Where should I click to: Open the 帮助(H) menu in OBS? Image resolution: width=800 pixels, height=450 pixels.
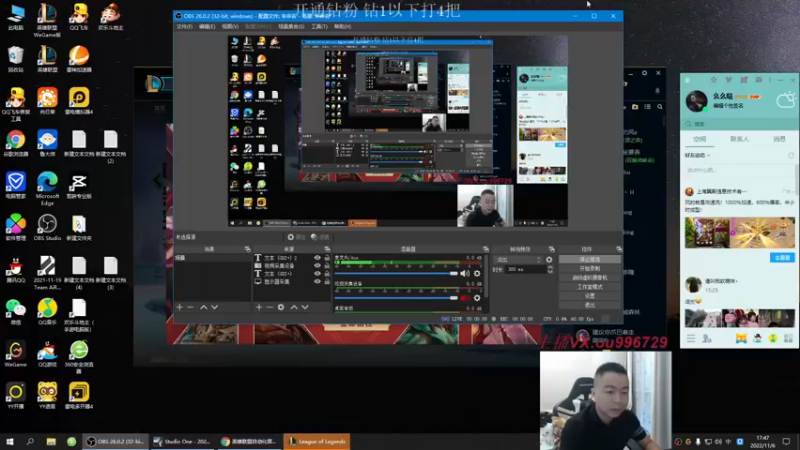(342, 27)
